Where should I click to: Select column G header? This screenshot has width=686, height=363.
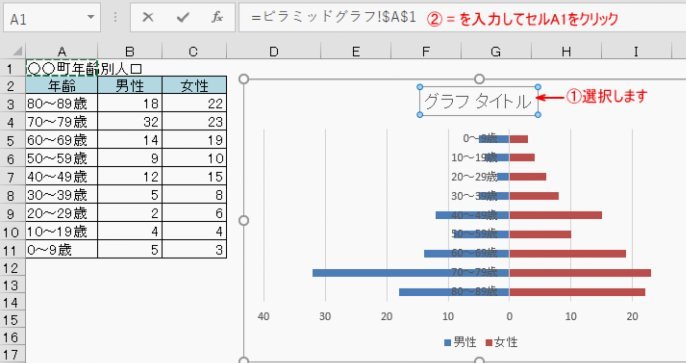(x=496, y=52)
